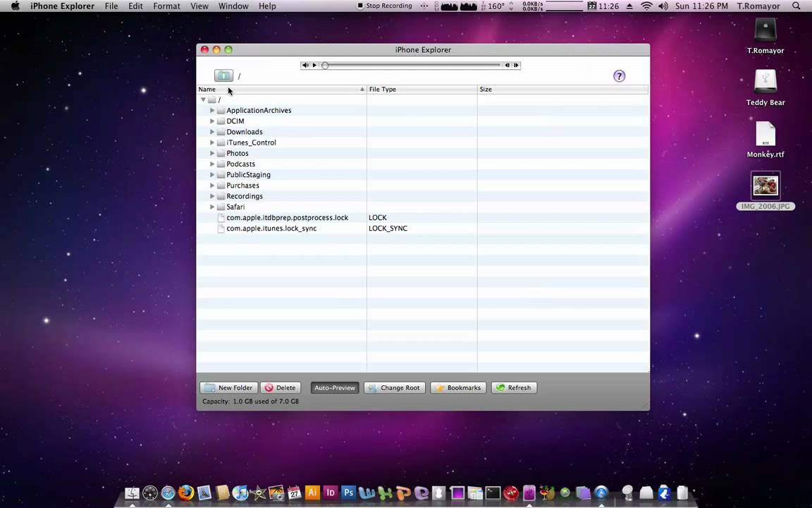Select the T.Romayor drive on desktop
This screenshot has width=812, height=508.
pos(765,36)
